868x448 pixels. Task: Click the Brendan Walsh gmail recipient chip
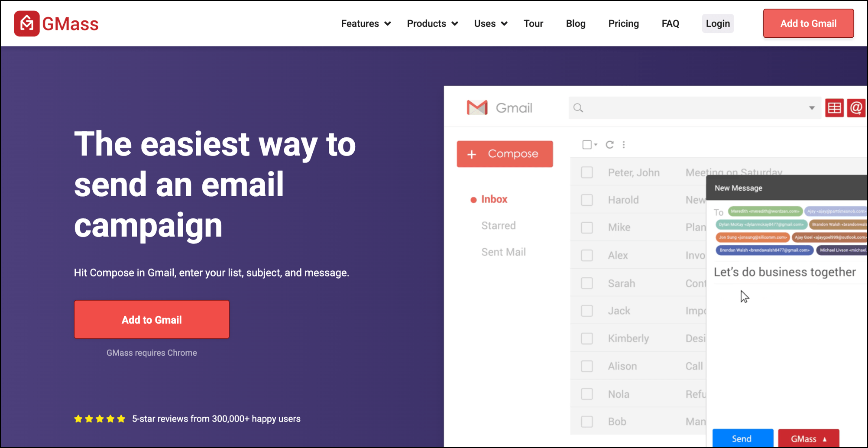click(x=764, y=250)
